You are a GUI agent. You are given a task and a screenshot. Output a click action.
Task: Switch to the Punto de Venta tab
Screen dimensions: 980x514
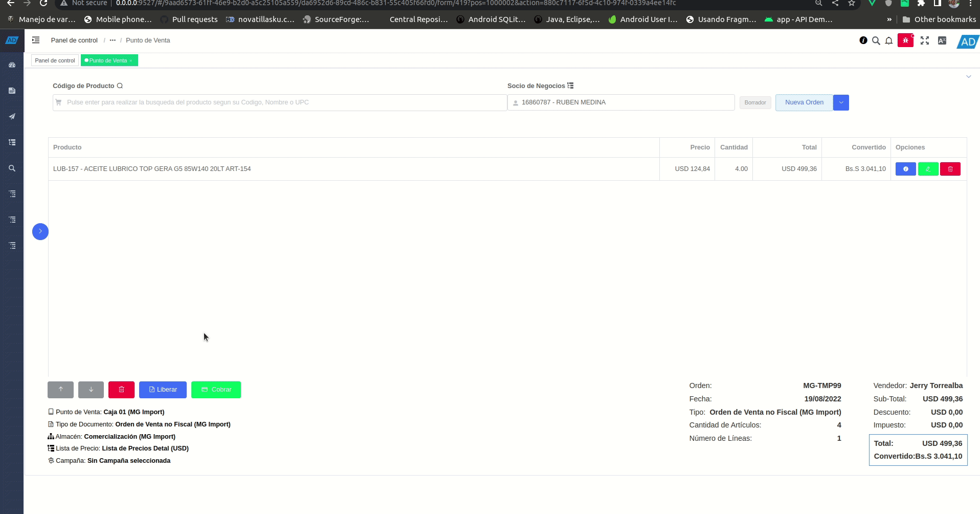coord(108,60)
